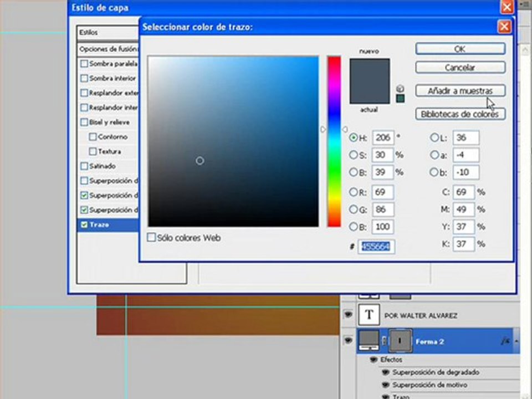
Task: Select the brightness B radio button
Action: coord(354,172)
